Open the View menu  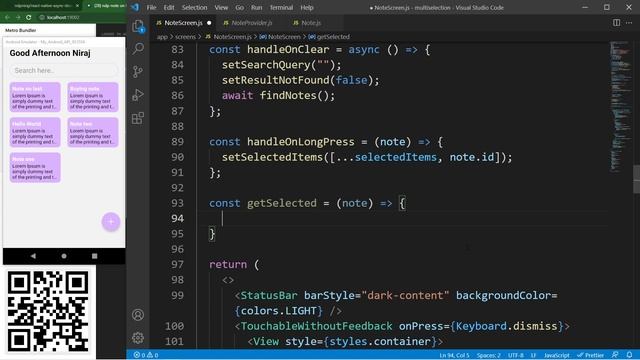(x=221, y=7)
